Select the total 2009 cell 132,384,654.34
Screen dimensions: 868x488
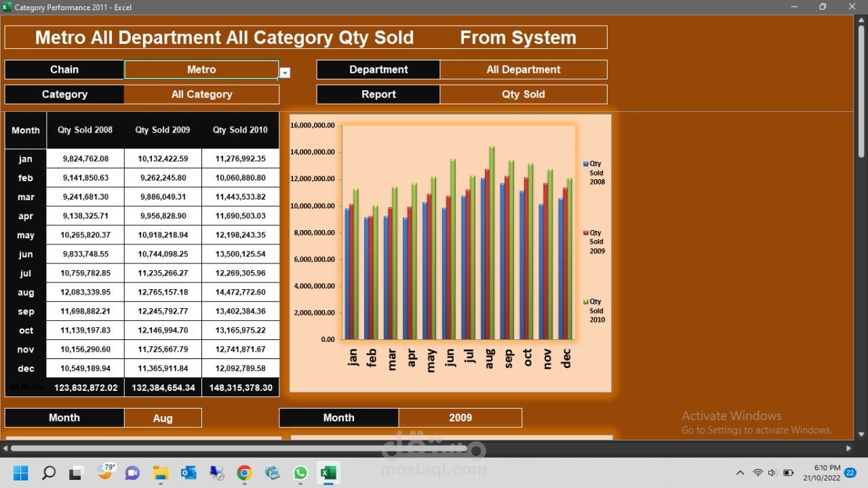pyautogui.click(x=163, y=388)
